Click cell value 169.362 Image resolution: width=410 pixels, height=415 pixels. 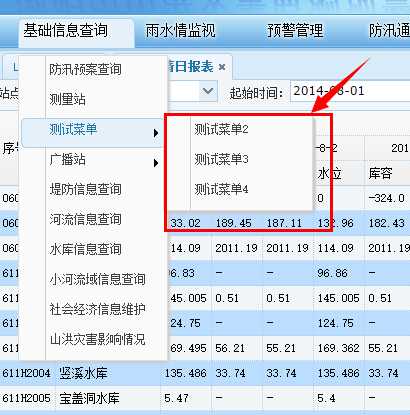pyautogui.click(x=338, y=348)
